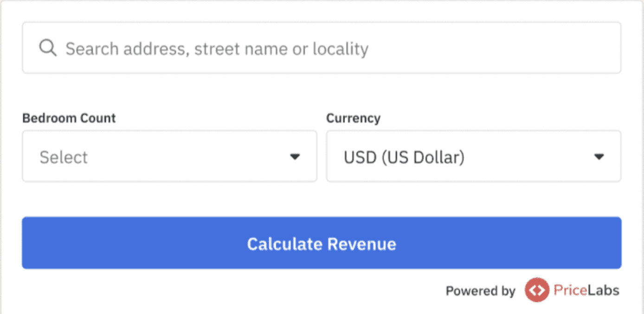Click the Bedroom Count dropdown arrow
The height and width of the screenshot is (314, 644).
(295, 157)
